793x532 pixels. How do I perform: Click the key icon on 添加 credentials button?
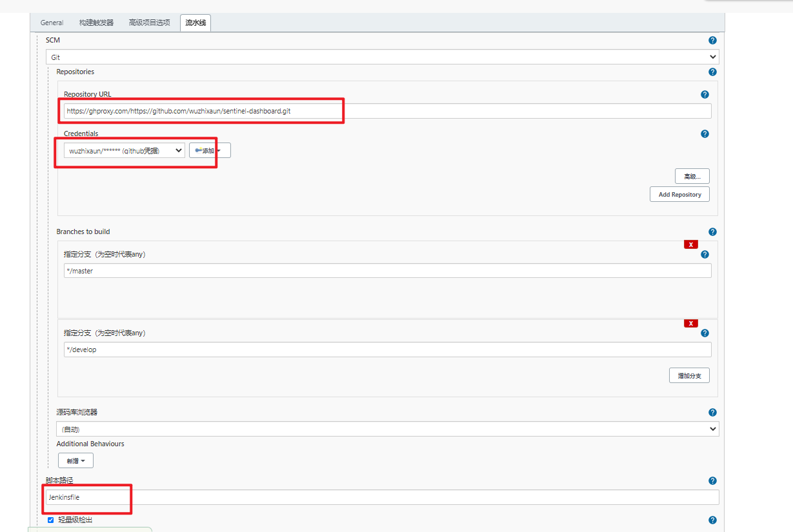pos(197,150)
